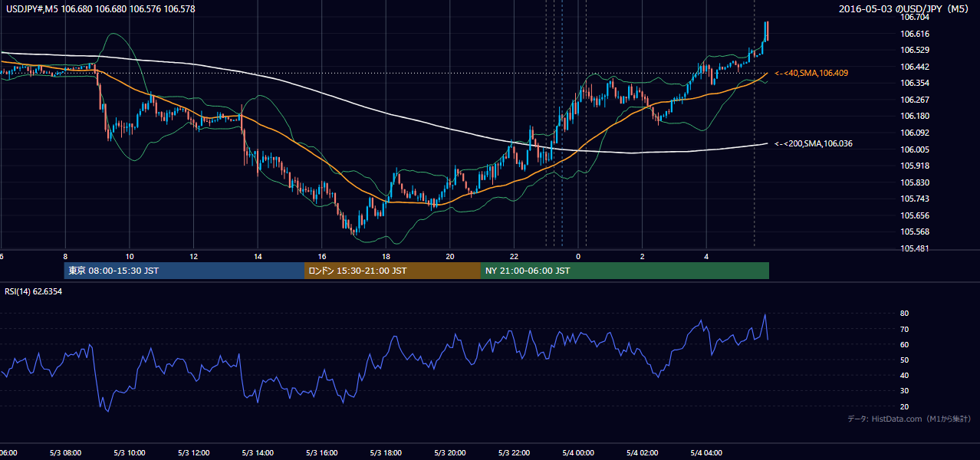Click the RSI scale value 70
The image size is (980, 460).
(905, 329)
